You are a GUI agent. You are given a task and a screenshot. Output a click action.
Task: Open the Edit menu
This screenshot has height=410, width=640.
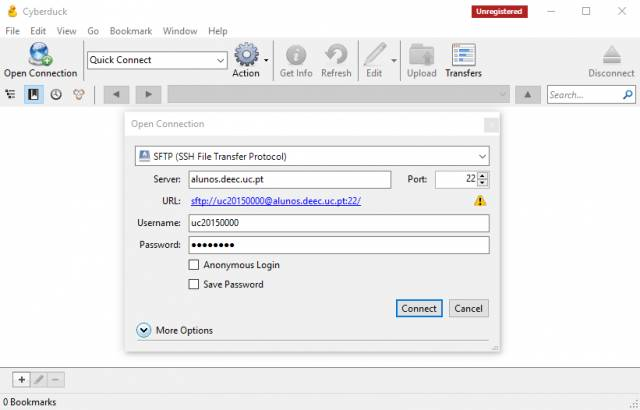click(38, 31)
